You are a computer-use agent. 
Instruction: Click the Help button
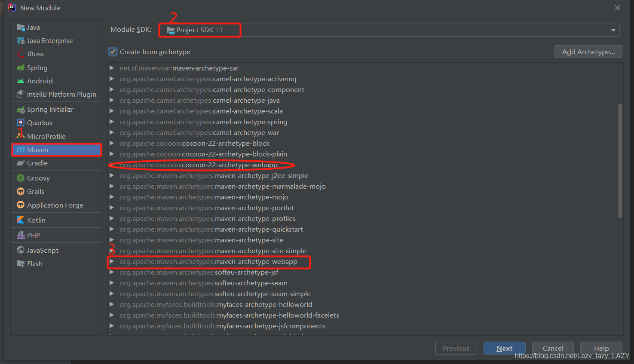coord(601,348)
